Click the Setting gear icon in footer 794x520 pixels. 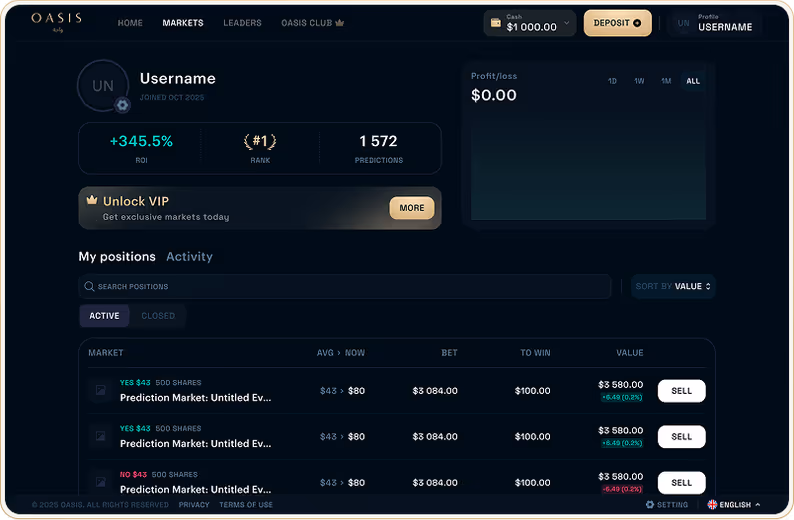pyautogui.click(x=650, y=505)
